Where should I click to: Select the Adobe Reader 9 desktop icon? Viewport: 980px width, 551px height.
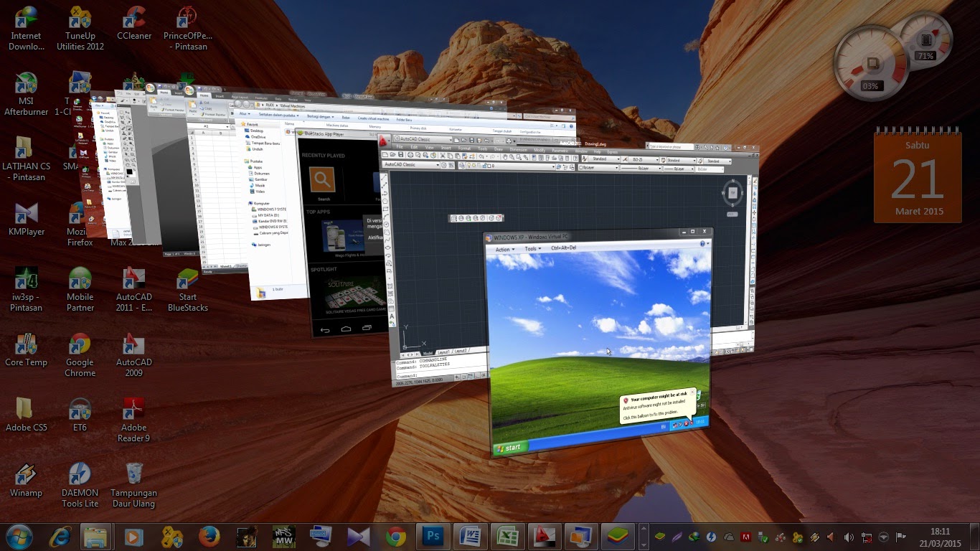pyautogui.click(x=134, y=420)
